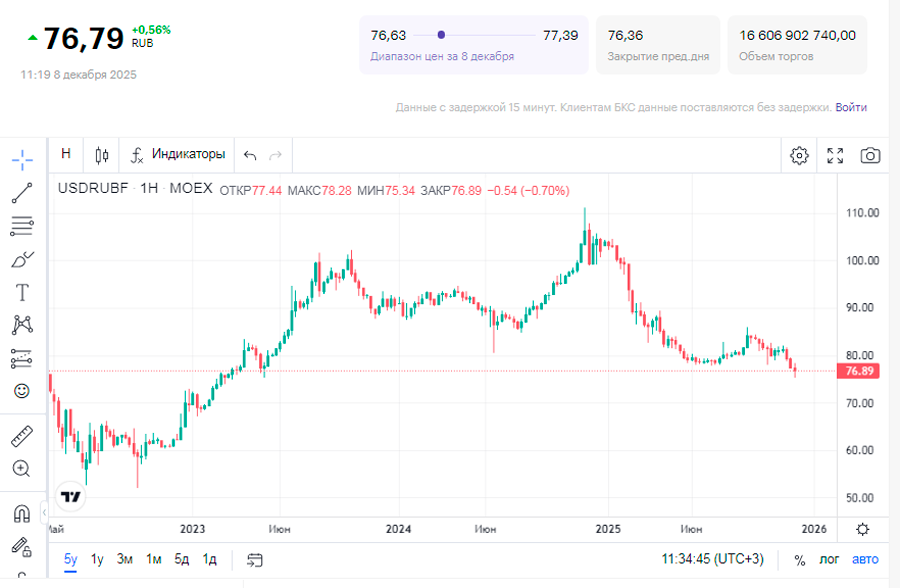Open chart settings gear in top toolbar
Viewport: 900px width, 588px height.
[799, 155]
